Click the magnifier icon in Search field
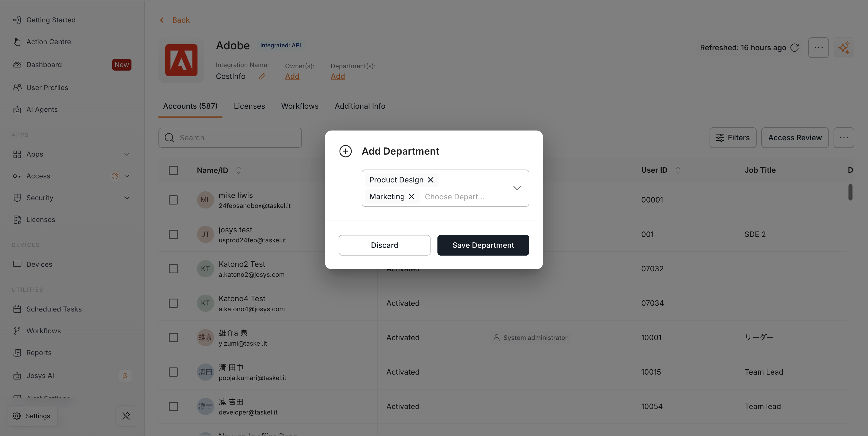Screen dimensions: 868x436 click(x=169, y=138)
